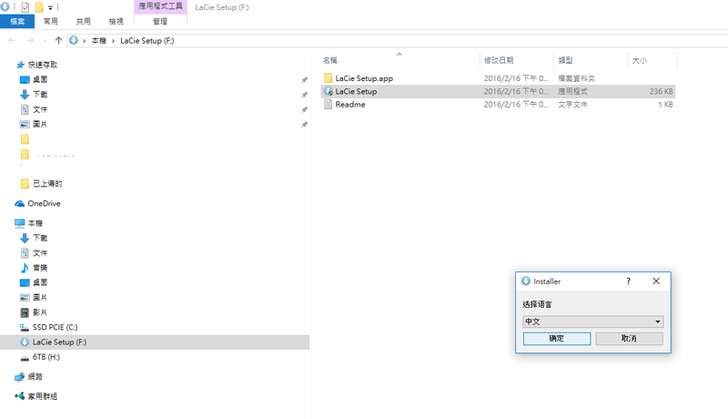Click the pin icon beside pinned 文件
Image resolution: width=728 pixels, height=419 pixels.
(x=304, y=110)
